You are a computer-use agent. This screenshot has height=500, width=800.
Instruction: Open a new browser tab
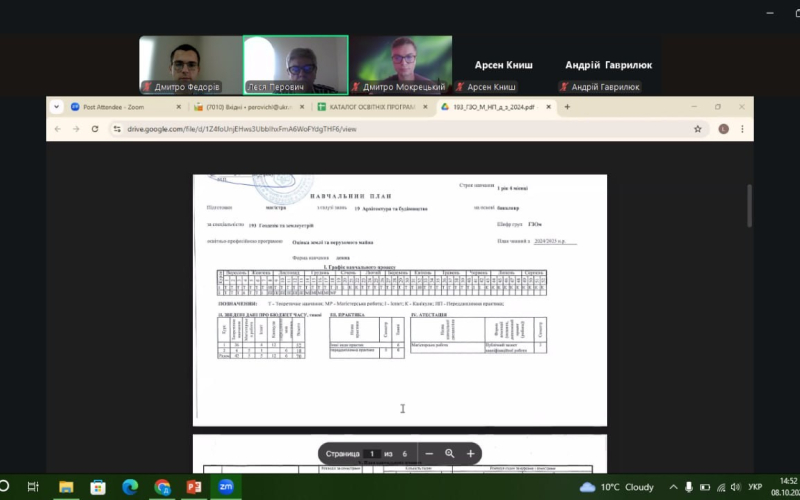point(566,106)
